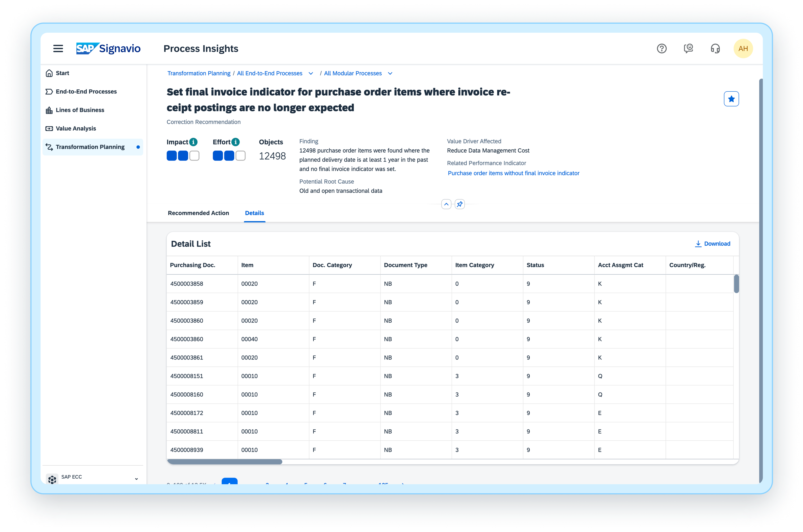Collapse the header with up chevron
This screenshot has width=803, height=532.
[446, 204]
